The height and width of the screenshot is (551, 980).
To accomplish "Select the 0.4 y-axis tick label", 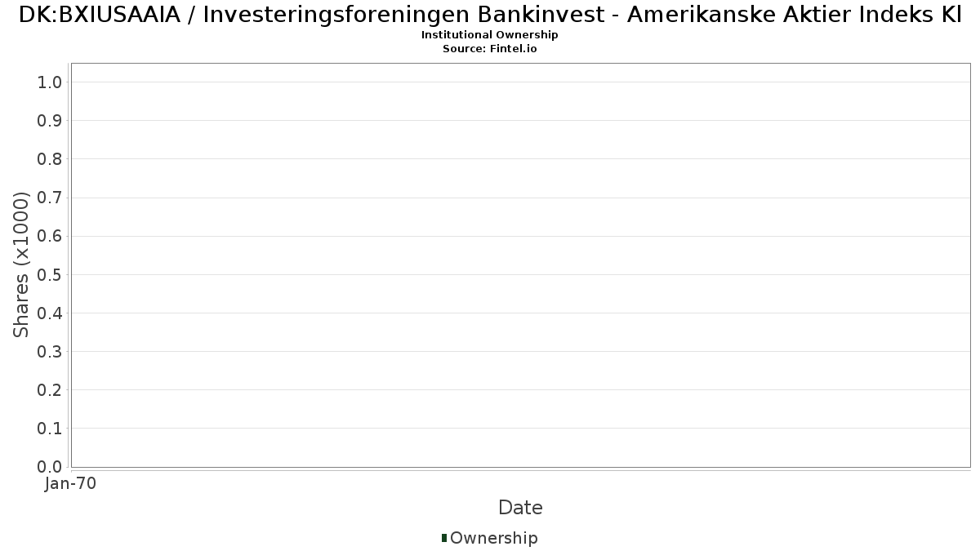I will tap(51, 313).
